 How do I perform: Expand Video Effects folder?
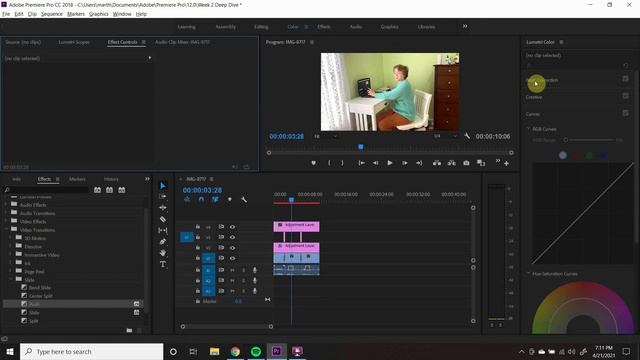pyautogui.click(x=6, y=221)
